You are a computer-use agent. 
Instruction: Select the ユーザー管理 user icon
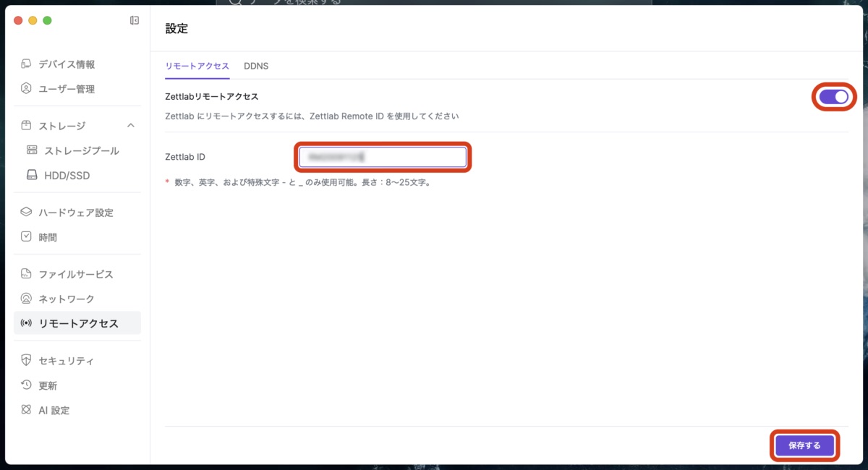coord(25,88)
